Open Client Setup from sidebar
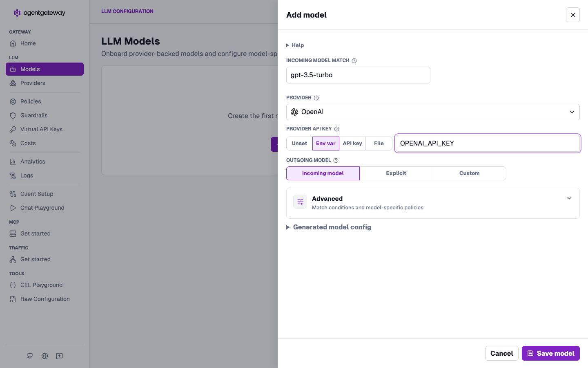Image resolution: width=588 pixels, height=368 pixels. point(45,194)
